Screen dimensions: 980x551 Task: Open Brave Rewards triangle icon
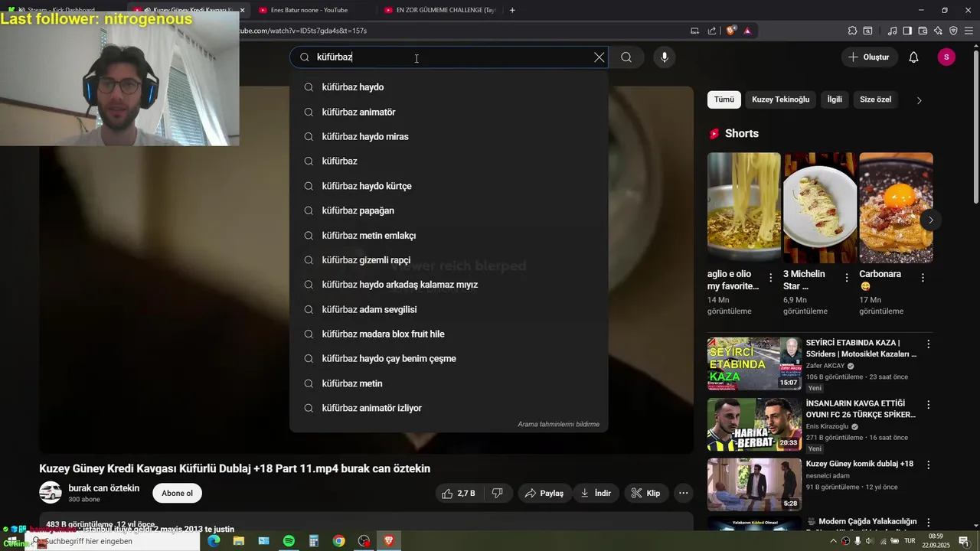point(747,31)
